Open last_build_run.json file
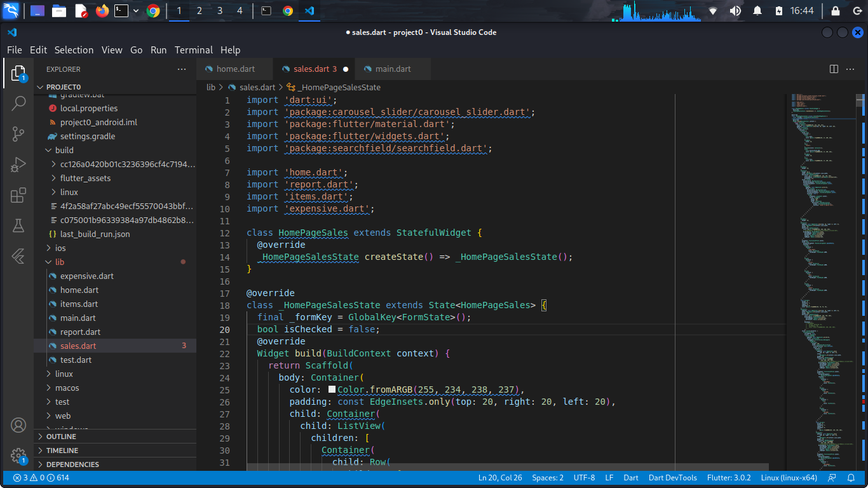This screenshot has height=488, width=868. pyautogui.click(x=115, y=234)
